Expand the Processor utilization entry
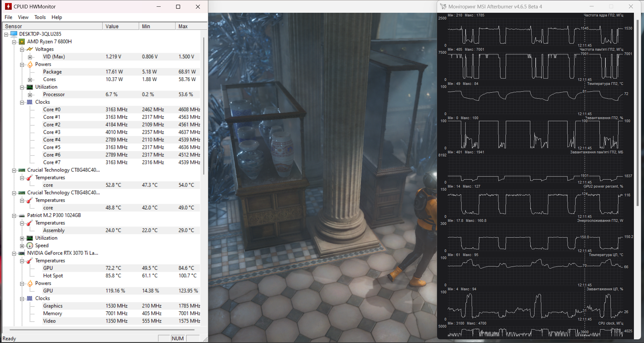Screen dimensions: 644x343 pyautogui.click(x=30, y=95)
